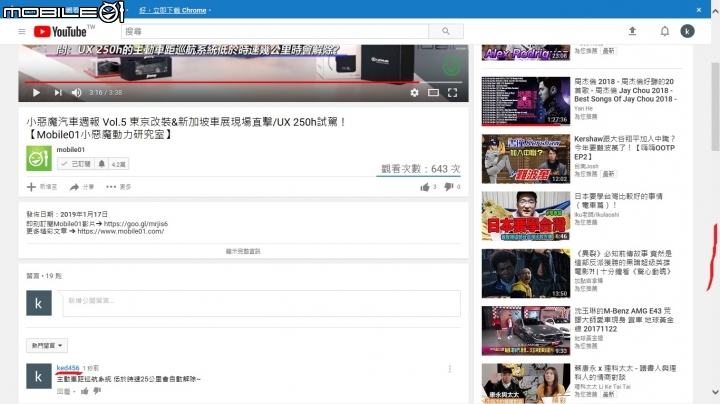Open the two-person talk thumbnail at list bottom
This screenshot has height=404, width=720.
(x=526, y=384)
